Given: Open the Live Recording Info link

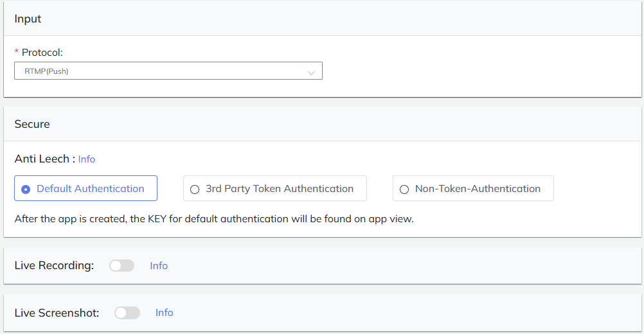Looking at the screenshot, I should pos(159,266).
